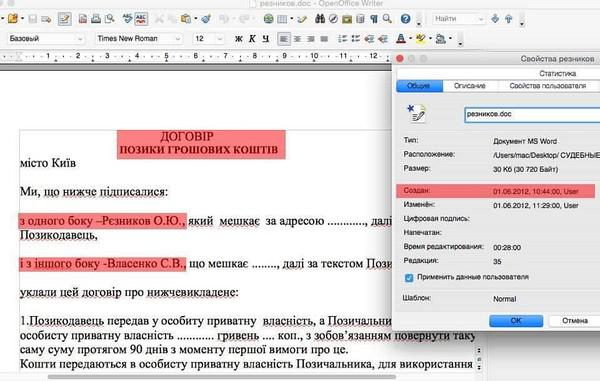Open the Статистика tab
Image resolution: width=600 pixels, height=381 pixels.
point(558,73)
